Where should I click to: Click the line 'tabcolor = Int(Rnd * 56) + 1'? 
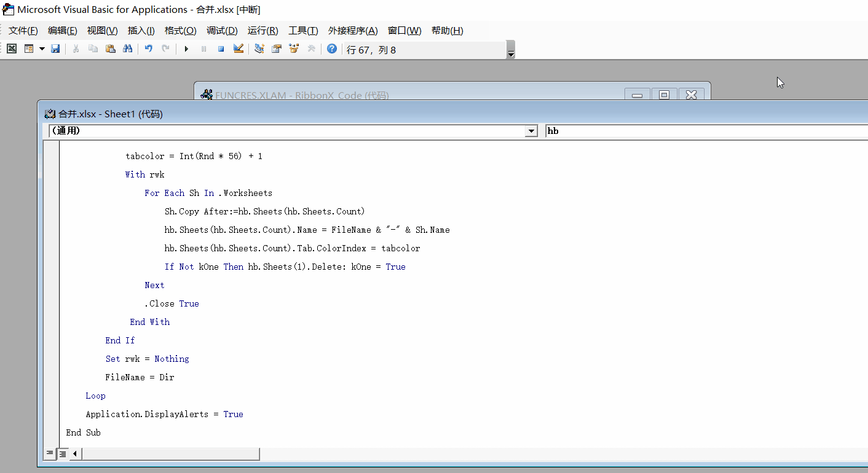[x=194, y=156]
